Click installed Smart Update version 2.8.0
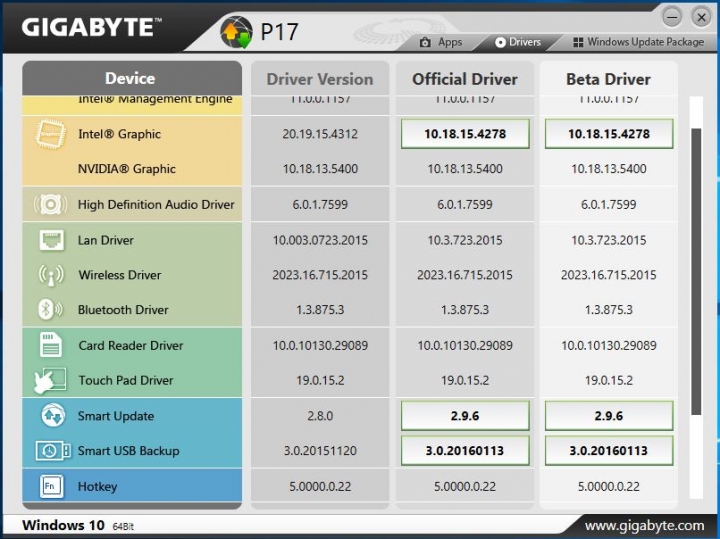Image resolution: width=720 pixels, height=539 pixels. (x=320, y=416)
